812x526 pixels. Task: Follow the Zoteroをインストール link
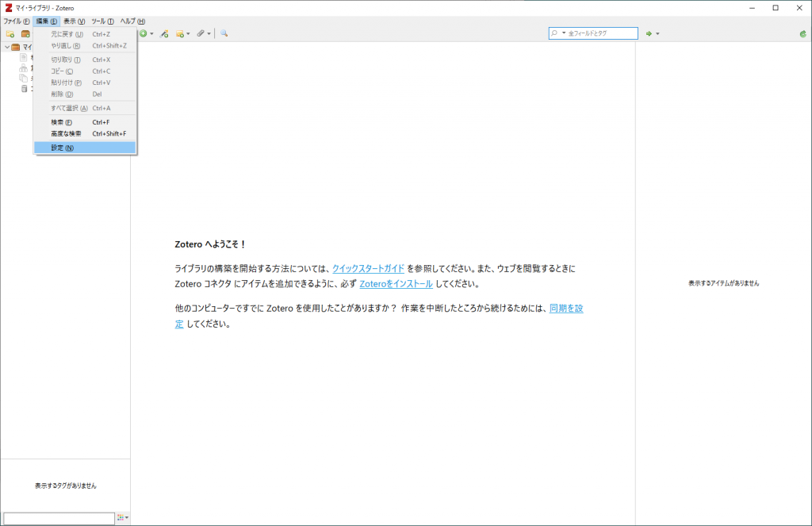(396, 284)
